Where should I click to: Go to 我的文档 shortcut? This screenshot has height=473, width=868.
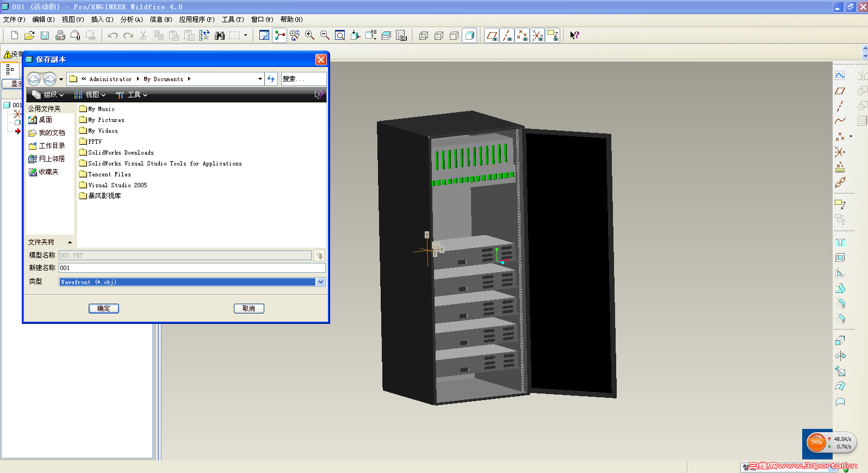tap(47, 133)
